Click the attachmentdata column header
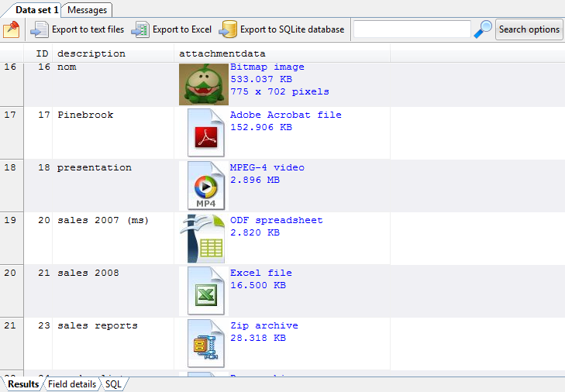The image size is (565, 392). (282, 53)
